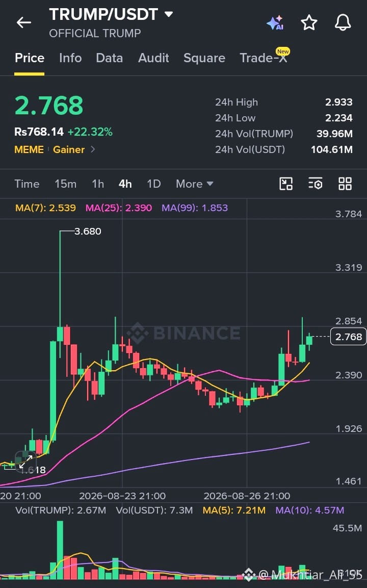Click the 24h Vol(TRUMP) value 39.96M

coord(335,134)
